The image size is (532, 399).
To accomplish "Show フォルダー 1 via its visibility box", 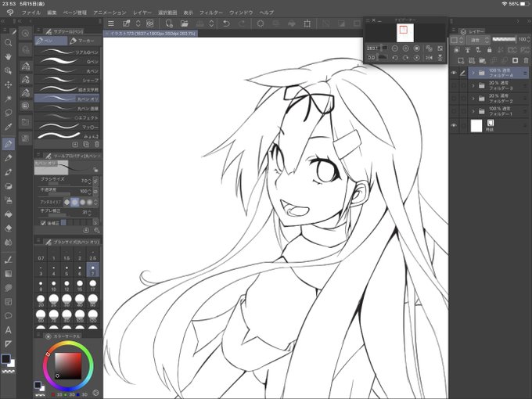I will coord(454,111).
